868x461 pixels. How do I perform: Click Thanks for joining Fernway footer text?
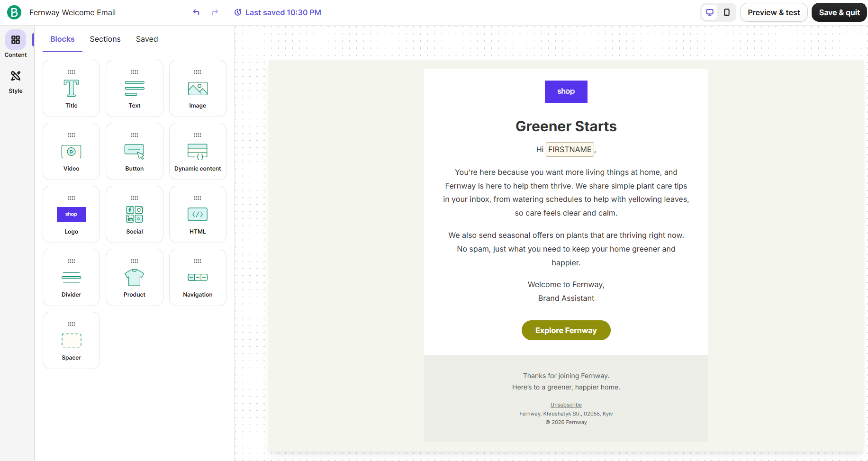click(x=566, y=376)
